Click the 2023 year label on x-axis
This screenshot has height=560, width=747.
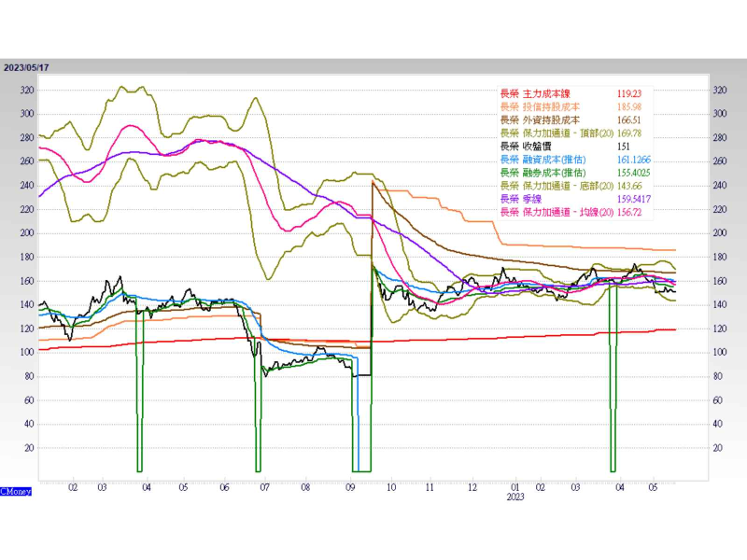tap(514, 497)
